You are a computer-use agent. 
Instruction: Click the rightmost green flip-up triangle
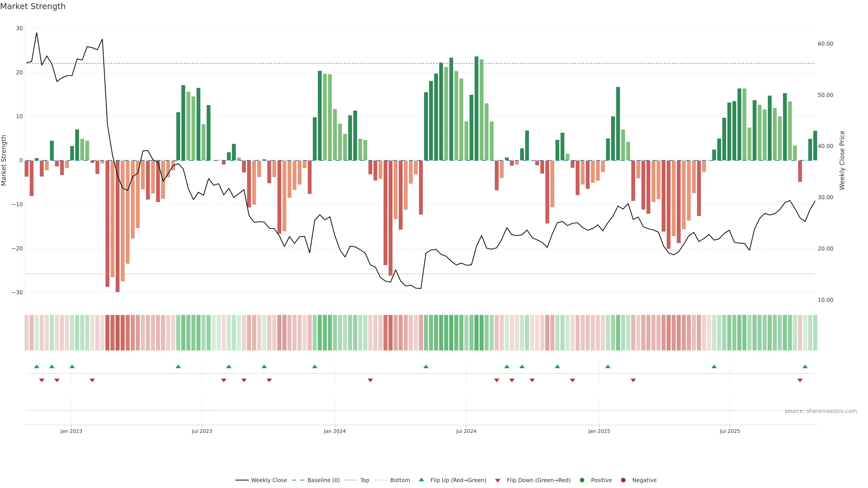(x=805, y=366)
